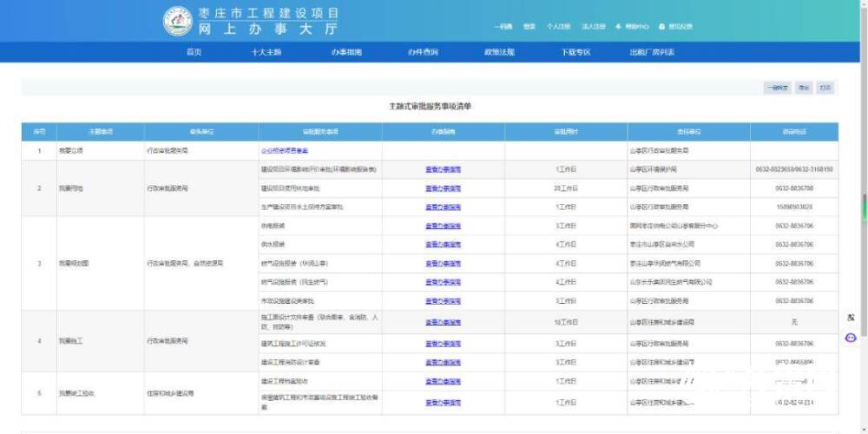Open the 首页 navigation item
This screenshot has height=434, width=868.
tap(194, 53)
